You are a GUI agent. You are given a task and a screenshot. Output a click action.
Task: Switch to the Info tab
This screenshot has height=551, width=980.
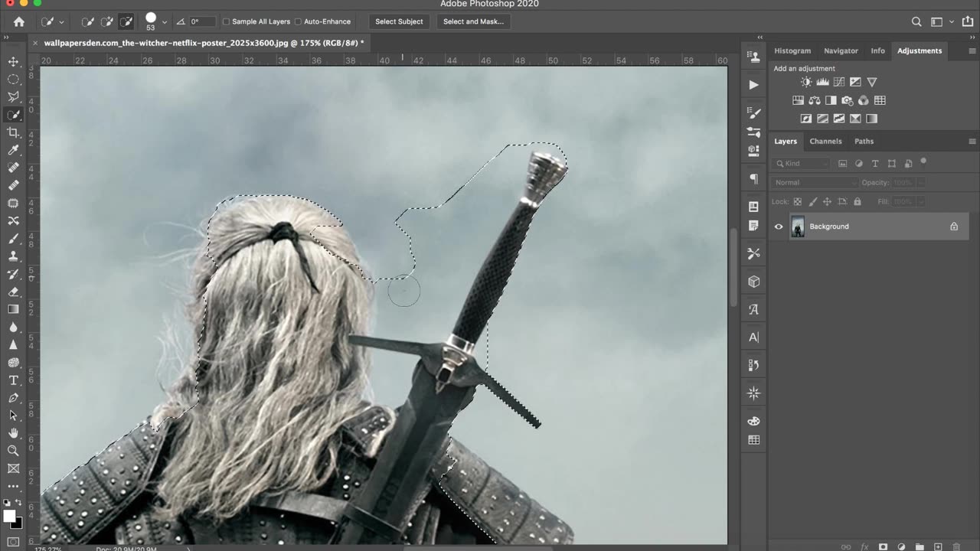pos(877,51)
